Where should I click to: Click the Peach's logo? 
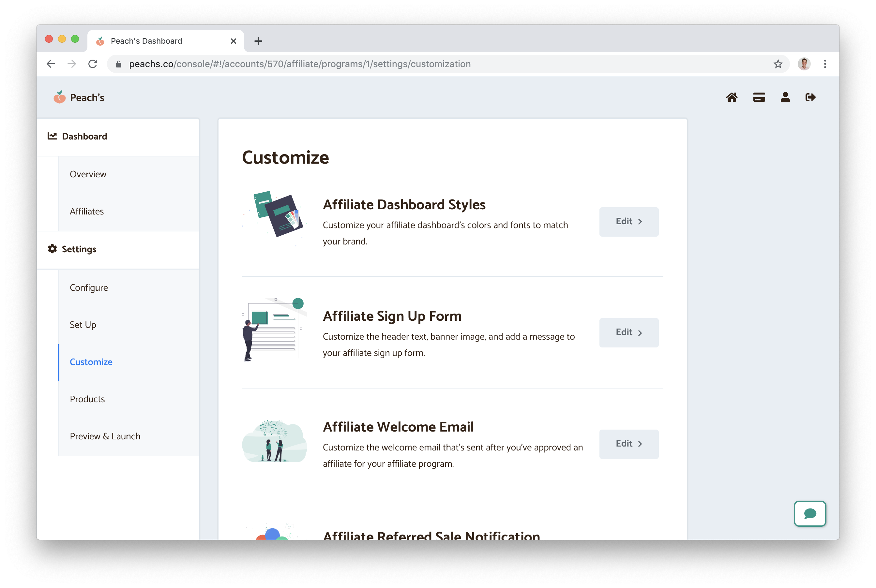click(x=79, y=97)
